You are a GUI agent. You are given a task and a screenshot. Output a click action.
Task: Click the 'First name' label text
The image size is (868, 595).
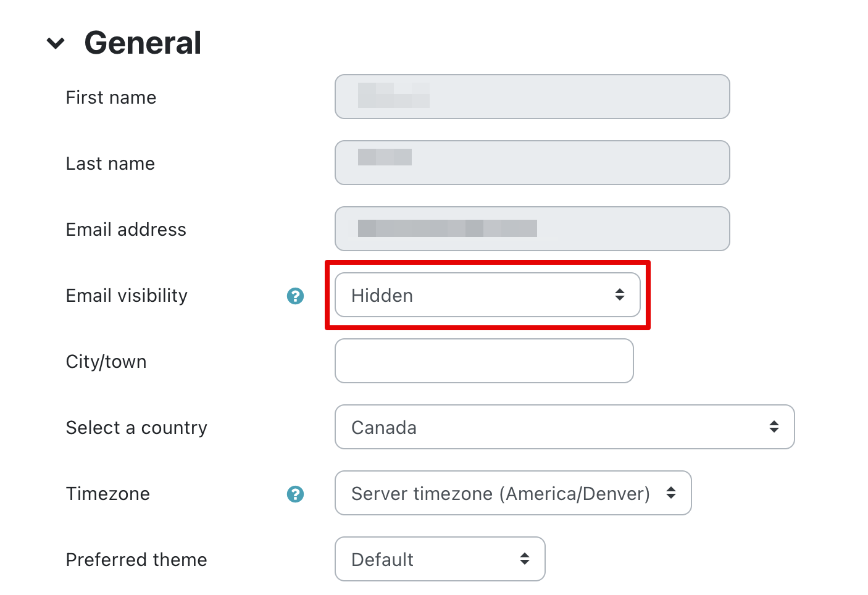(111, 98)
